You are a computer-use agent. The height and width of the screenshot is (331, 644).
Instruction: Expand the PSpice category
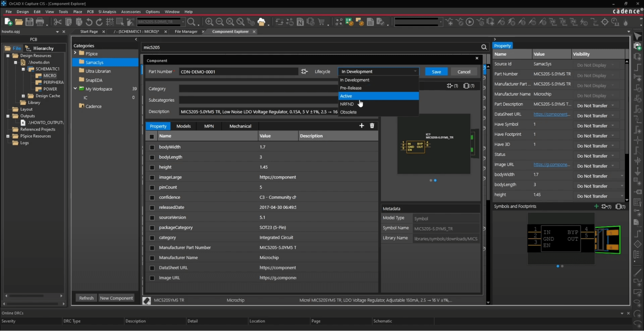coord(75,53)
